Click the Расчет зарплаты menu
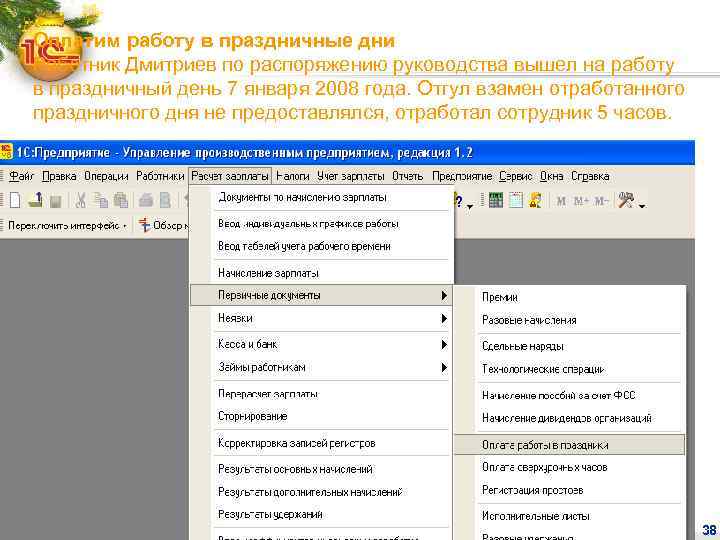 click(230, 176)
